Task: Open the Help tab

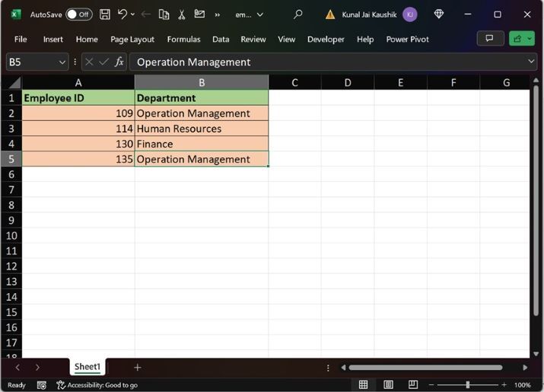Action: coord(365,40)
